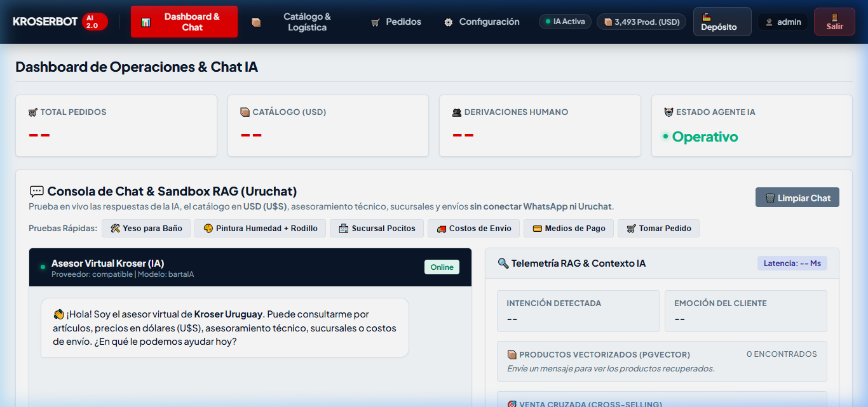
Task: Click the box icon in Productos Vectorizados
Action: 512,355
